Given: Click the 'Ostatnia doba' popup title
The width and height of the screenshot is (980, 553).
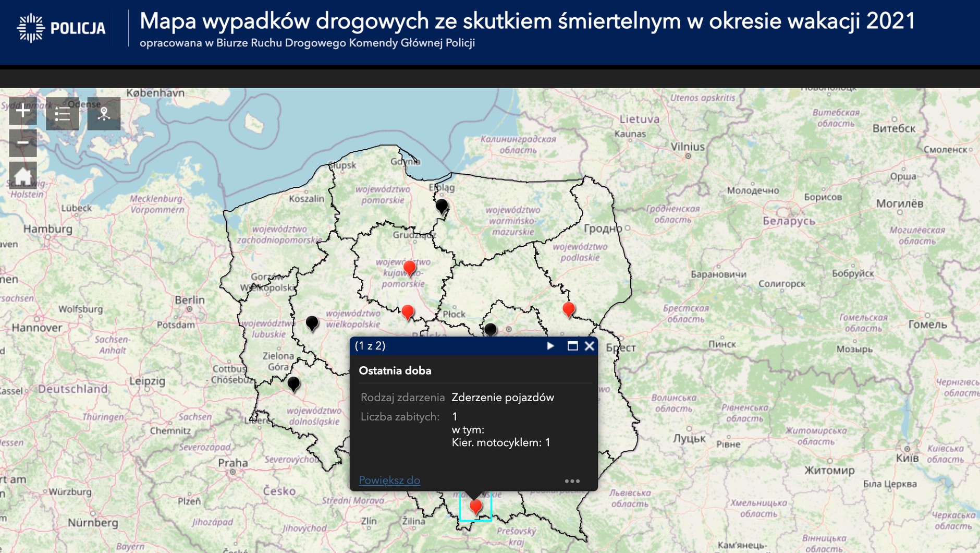Looking at the screenshot, I should tap(395, 371).
